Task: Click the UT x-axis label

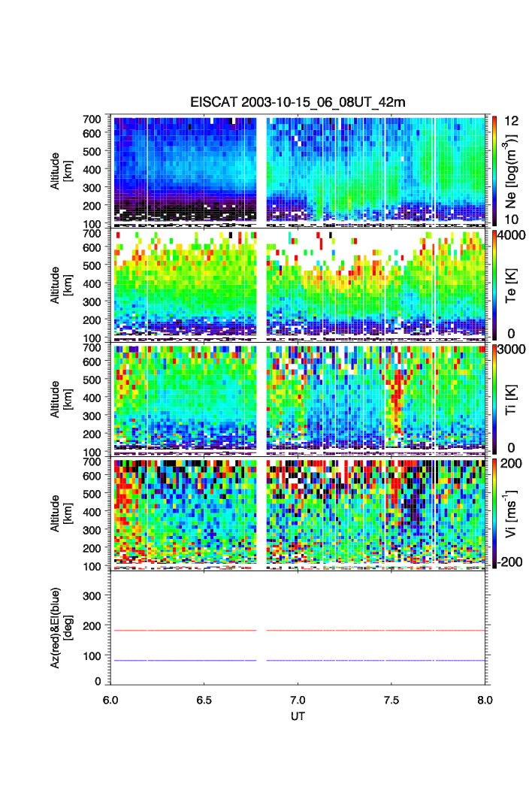Action: click(x=298, y=716)
